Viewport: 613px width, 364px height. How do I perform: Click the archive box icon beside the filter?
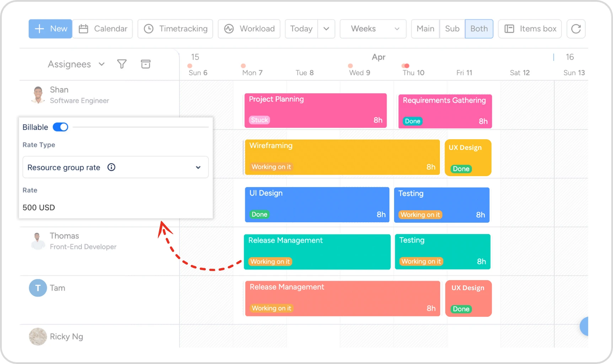point(146,64)
